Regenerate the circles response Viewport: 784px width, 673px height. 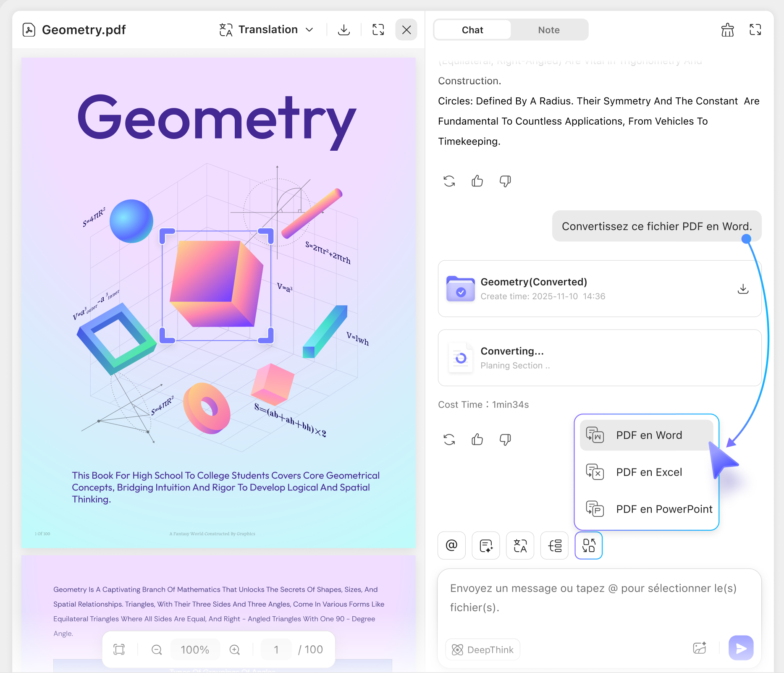point(448,181)
